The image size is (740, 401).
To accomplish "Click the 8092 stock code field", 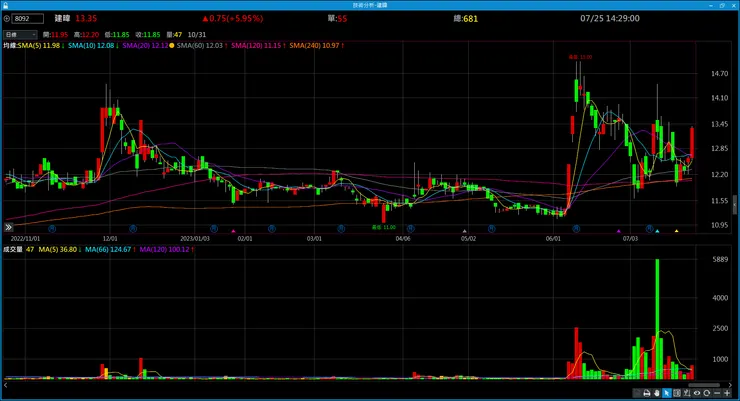I will click(x=28, y=19).
